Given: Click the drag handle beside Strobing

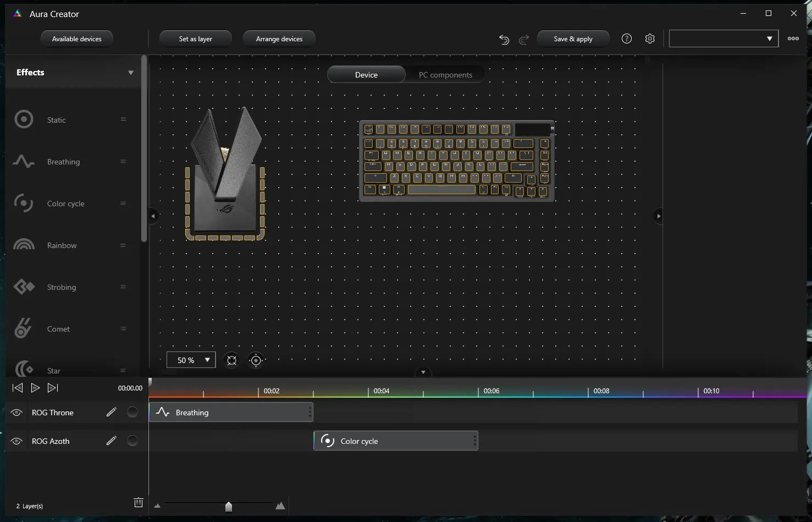Looking at the screenshot, I should pos(123,287).
